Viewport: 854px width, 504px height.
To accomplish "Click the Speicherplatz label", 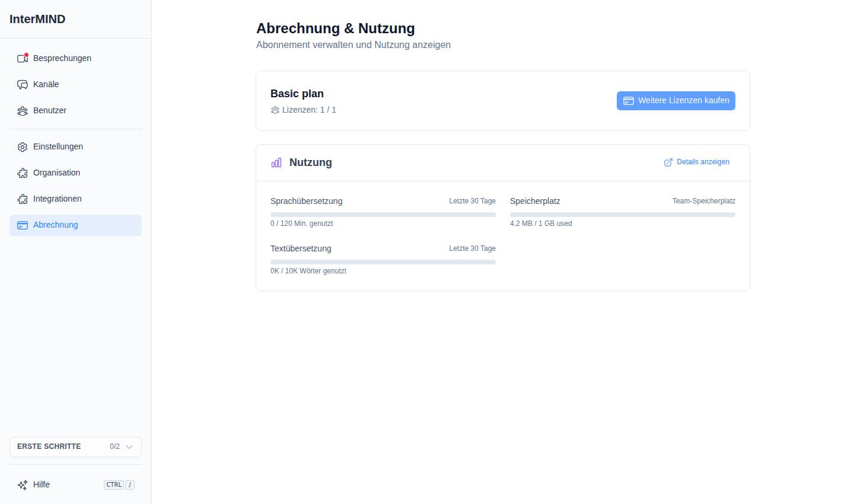I will (x=535, y=201).
